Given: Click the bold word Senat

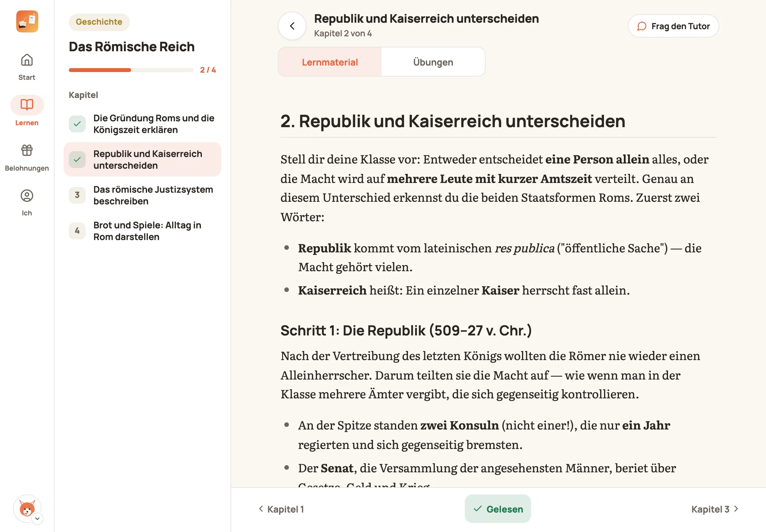Looking at the screenshot, I should (337, 468).
